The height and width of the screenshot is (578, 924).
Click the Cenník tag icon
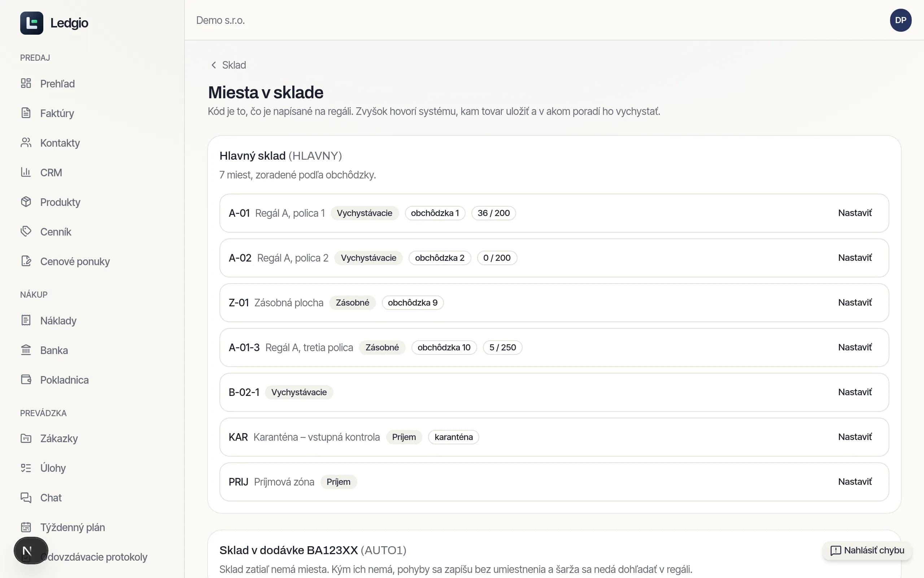pos(26,232)
